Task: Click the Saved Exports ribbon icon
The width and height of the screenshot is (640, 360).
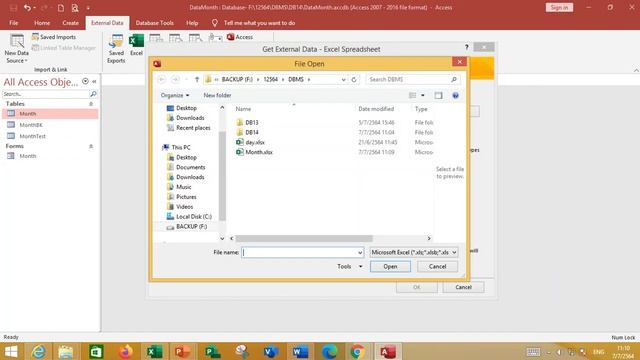Action: (116, 49)
